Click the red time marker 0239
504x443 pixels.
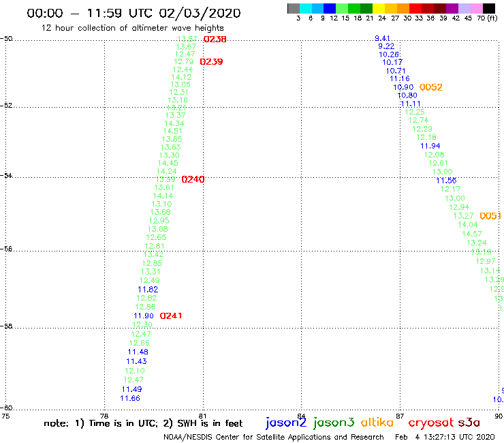click(x=211, y=62)
